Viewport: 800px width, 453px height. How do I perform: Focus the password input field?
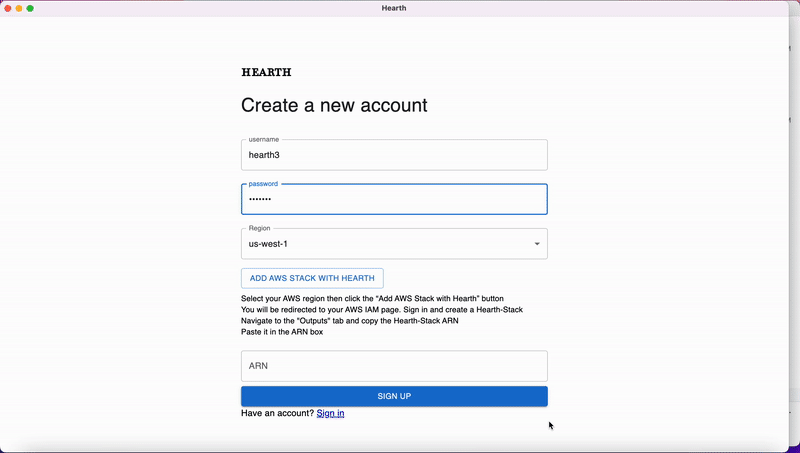394,199
